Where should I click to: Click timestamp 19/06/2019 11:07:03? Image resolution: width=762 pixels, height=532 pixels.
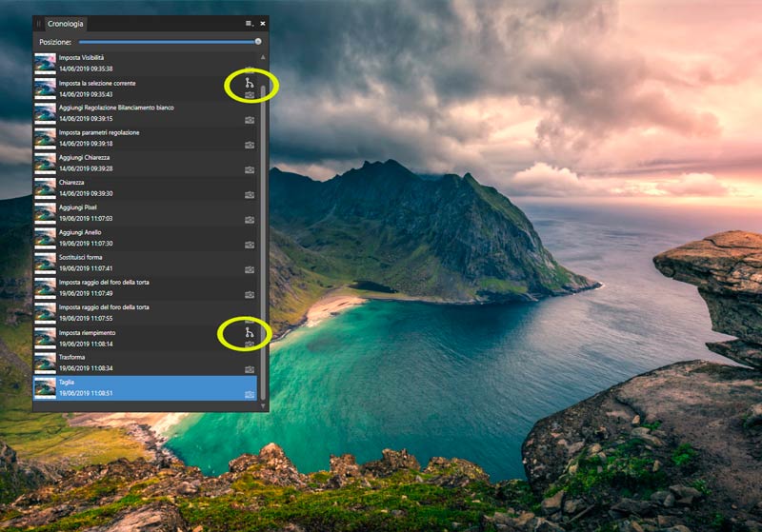click(86, 219)
